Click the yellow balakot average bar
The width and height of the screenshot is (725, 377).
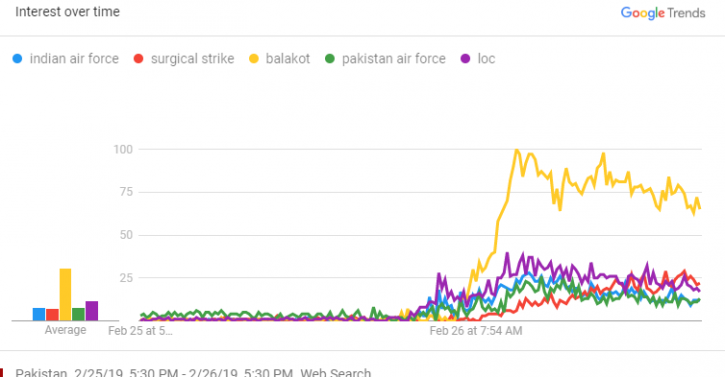pyautogui.click(x=66, y=295)
